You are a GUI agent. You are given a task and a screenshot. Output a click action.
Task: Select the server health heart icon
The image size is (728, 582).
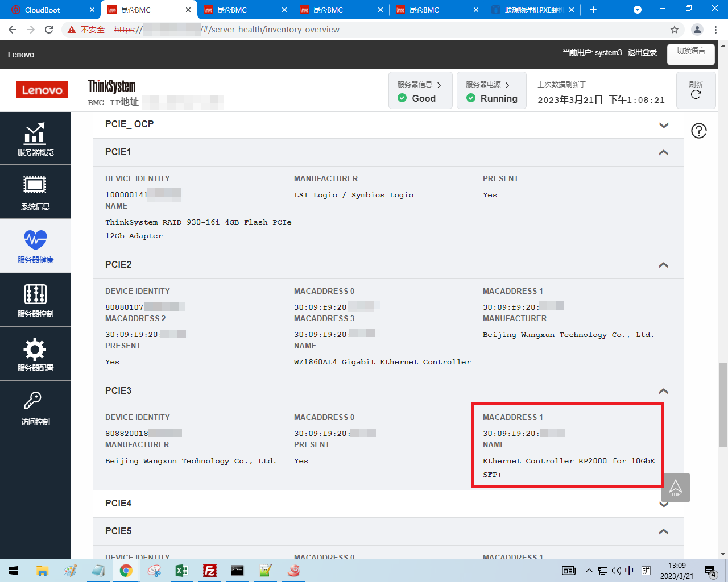click(x=35, y=240)
